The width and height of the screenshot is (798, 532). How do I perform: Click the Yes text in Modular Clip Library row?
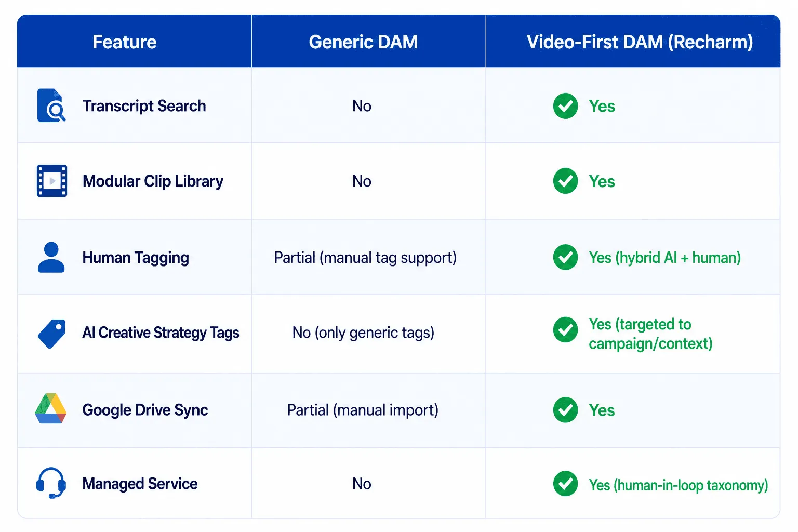pos(602,182)
